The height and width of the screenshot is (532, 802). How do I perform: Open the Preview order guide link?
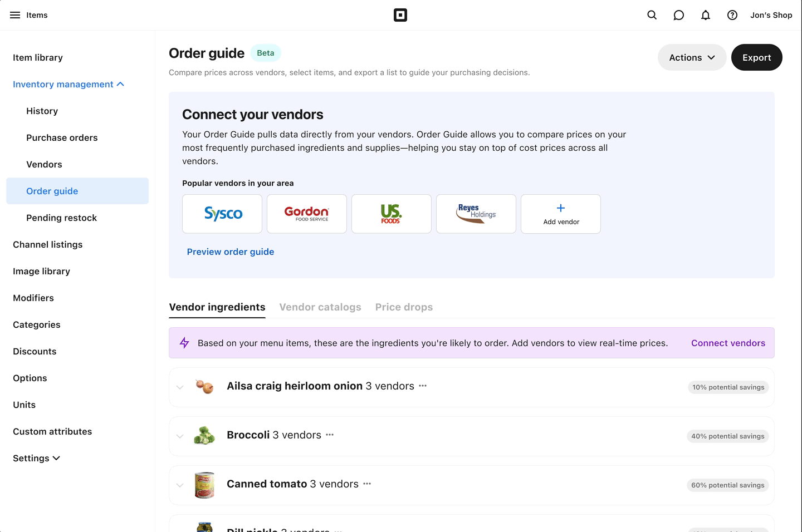tap(231, 252)
